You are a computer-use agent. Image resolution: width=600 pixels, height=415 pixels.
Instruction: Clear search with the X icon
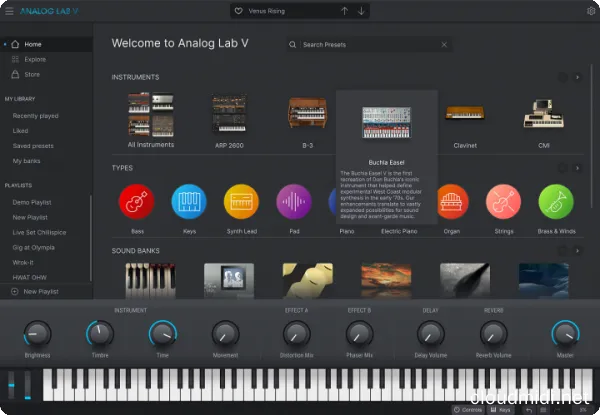pos(444,45)
